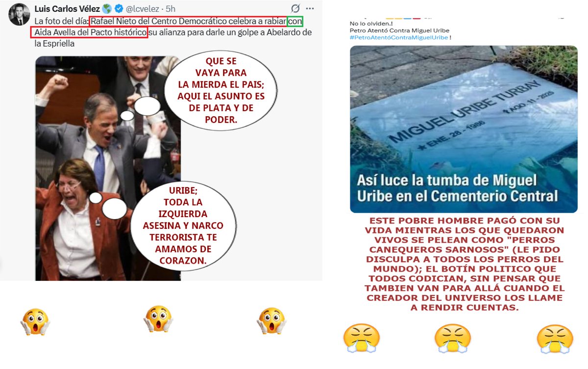Click the text 'La foto del día:'

point(61,22)
